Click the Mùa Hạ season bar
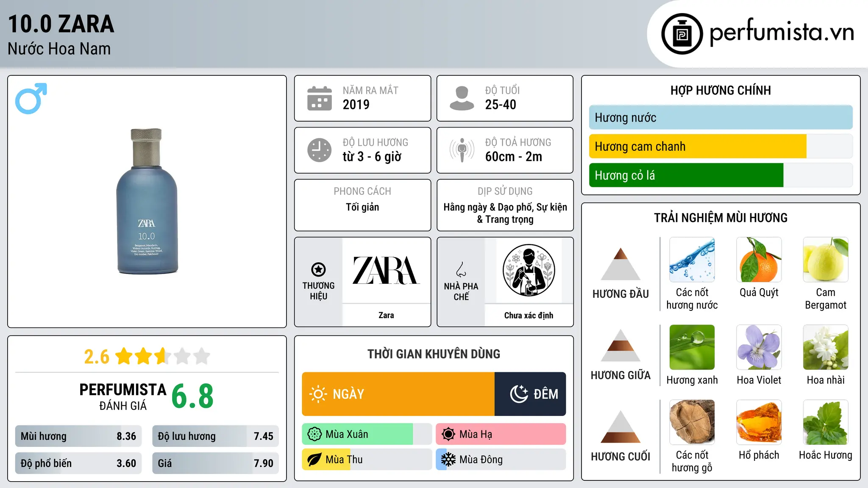The height and width of the screenshot is (488, 868). 501,434
